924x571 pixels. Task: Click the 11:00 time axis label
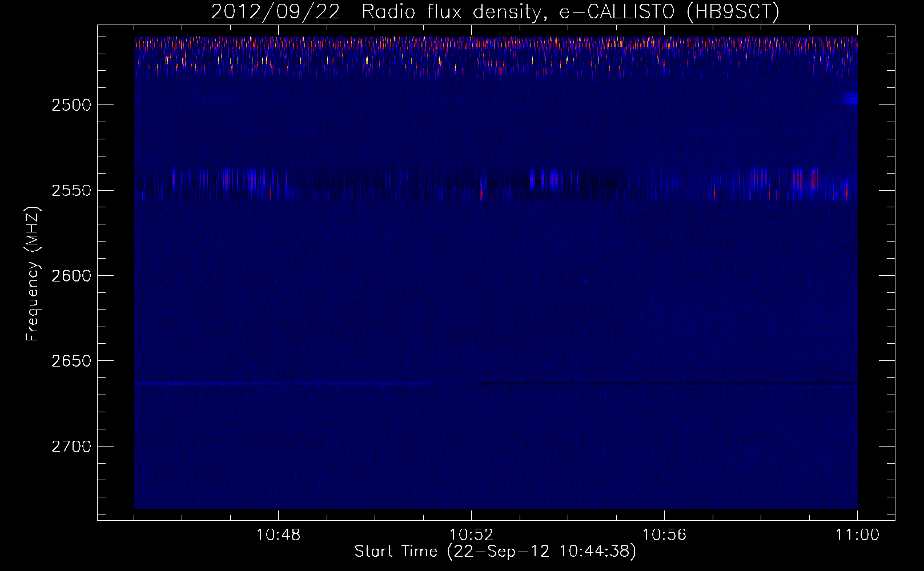857,535
